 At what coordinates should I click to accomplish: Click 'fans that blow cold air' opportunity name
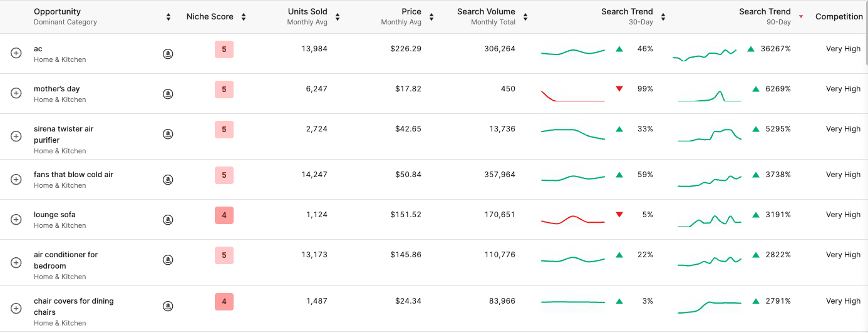pyautogui.click(x=73, y=175)
